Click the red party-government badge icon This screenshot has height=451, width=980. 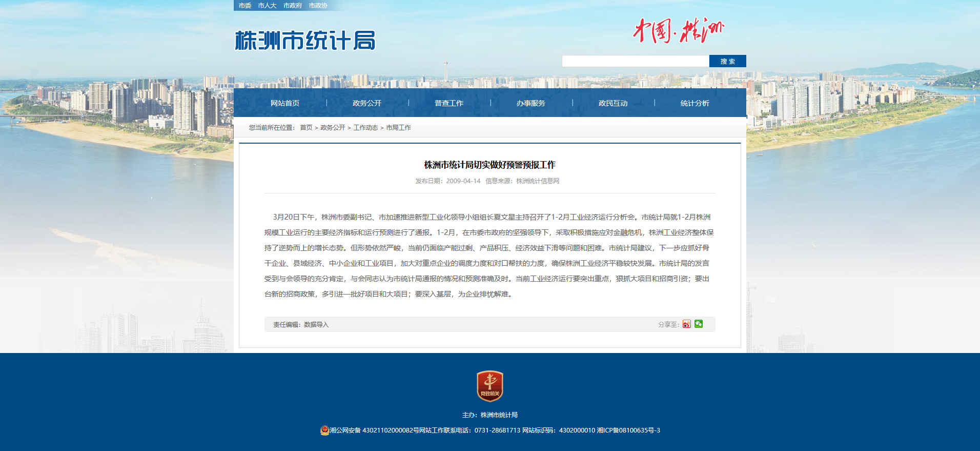tap(489, 386)
